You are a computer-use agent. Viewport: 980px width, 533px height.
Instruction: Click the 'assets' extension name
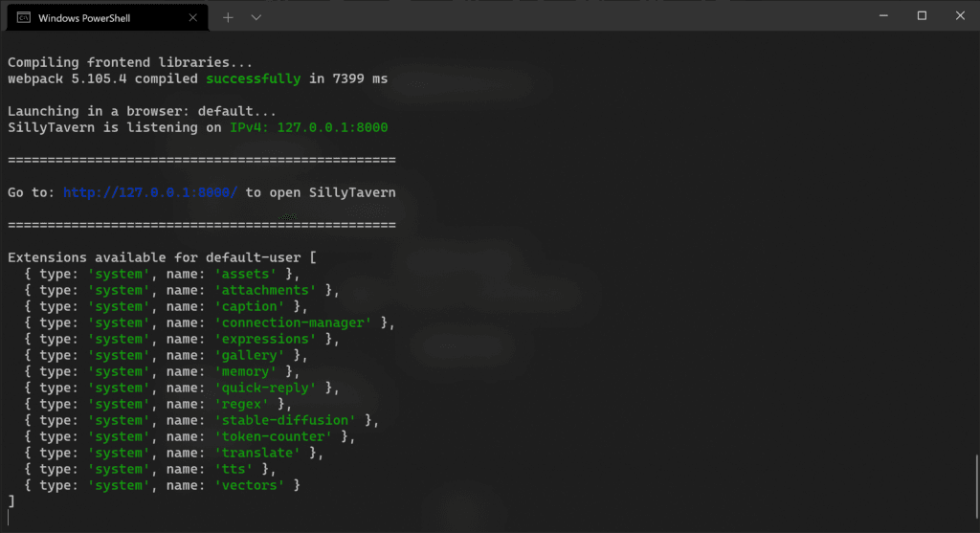coord(246,274)
